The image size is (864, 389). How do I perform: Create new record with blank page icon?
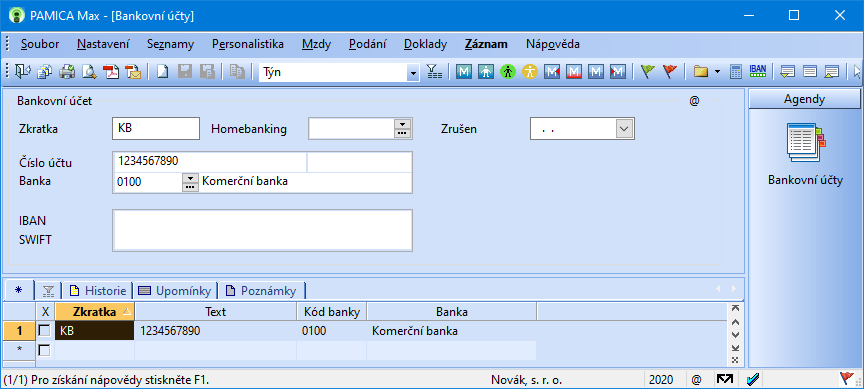pyautogui.click(x=162, y=72)
